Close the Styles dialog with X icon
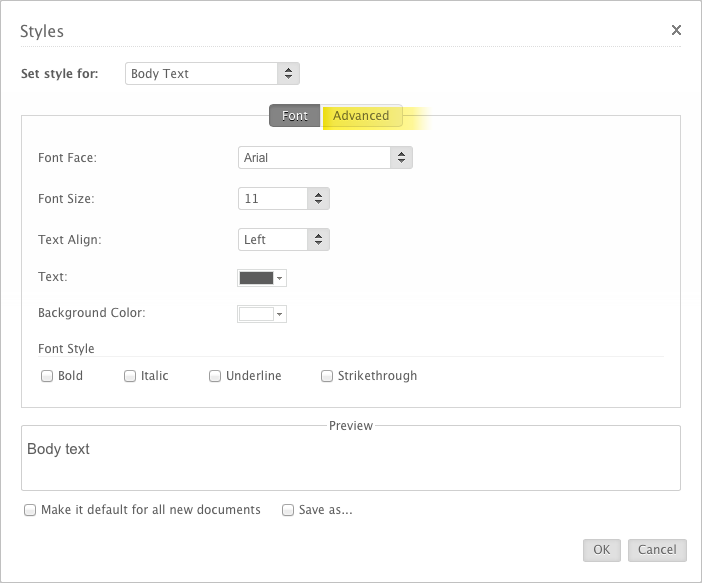This screenshot has width=702, height=583. pyautogui.click(x=676, y=30)
